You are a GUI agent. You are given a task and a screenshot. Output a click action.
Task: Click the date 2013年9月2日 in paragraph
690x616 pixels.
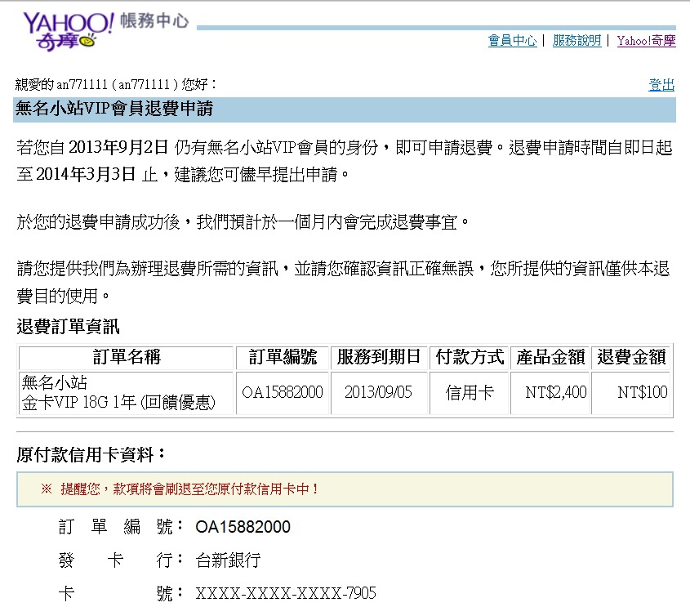[x=118, y=147]
